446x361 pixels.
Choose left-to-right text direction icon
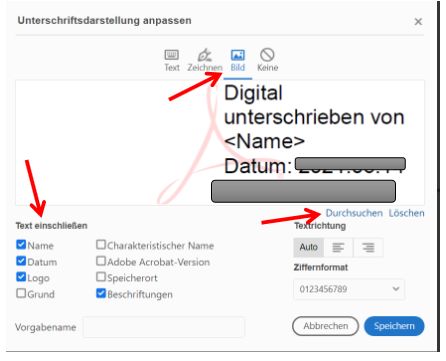coord(338,247)
